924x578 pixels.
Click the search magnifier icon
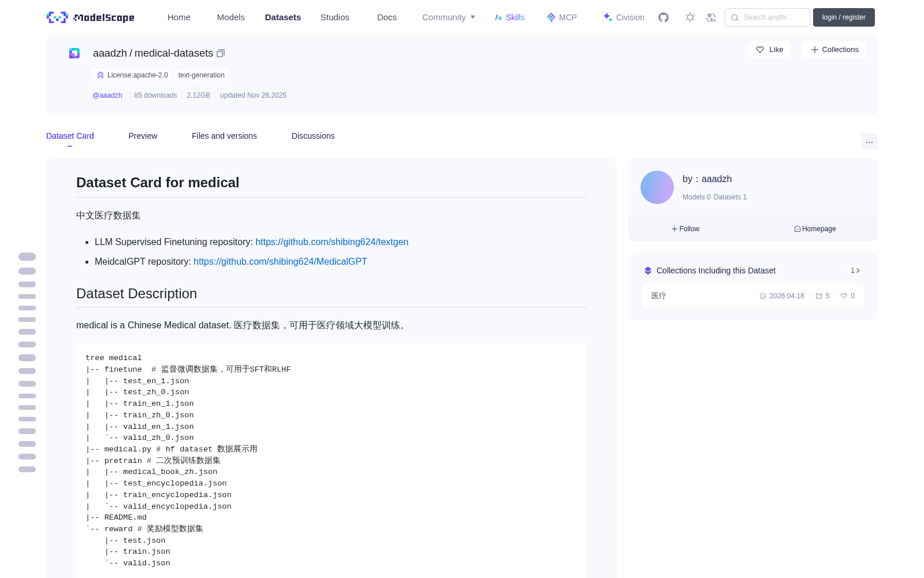click(735, 17)
